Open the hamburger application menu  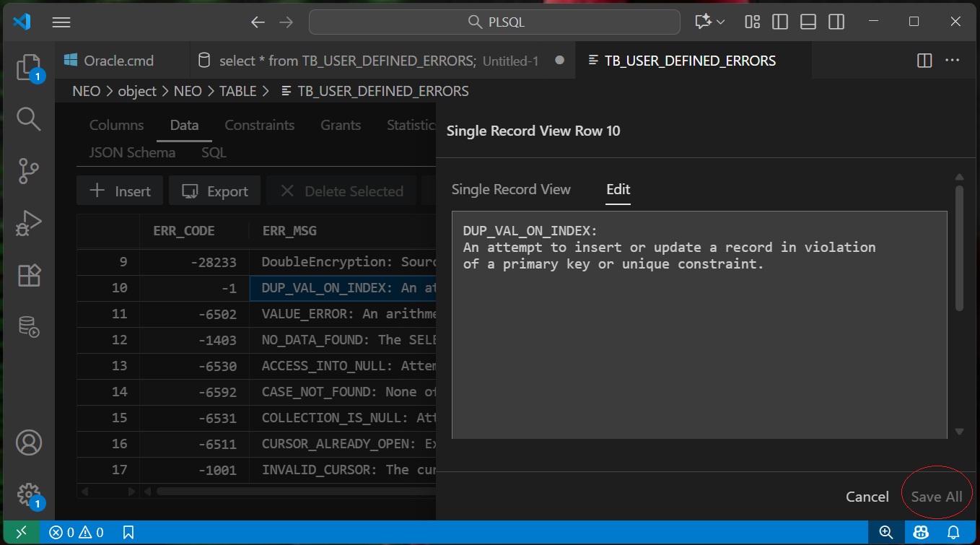pos(61,22)
